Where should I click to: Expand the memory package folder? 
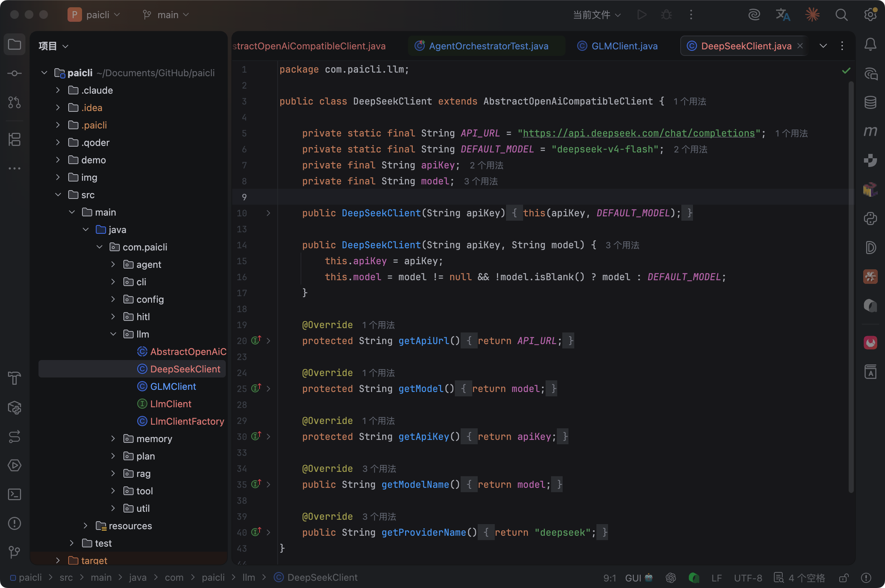[113, 438]
